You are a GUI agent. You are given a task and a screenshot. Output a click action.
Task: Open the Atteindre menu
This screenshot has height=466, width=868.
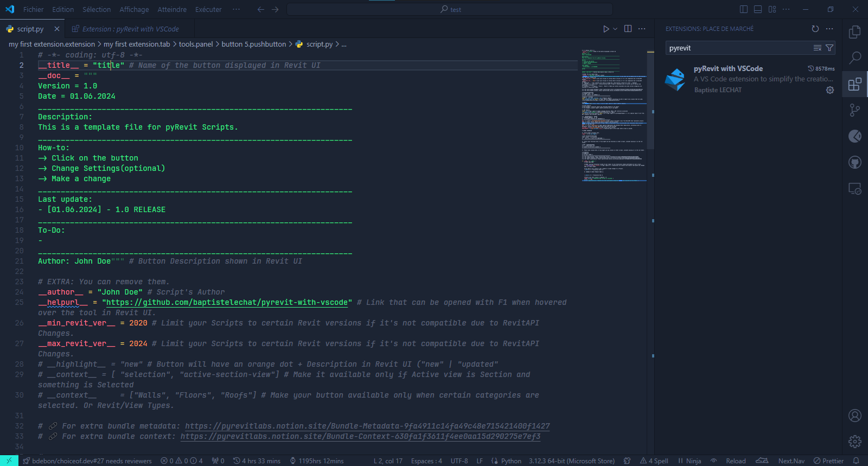point(172,9)
